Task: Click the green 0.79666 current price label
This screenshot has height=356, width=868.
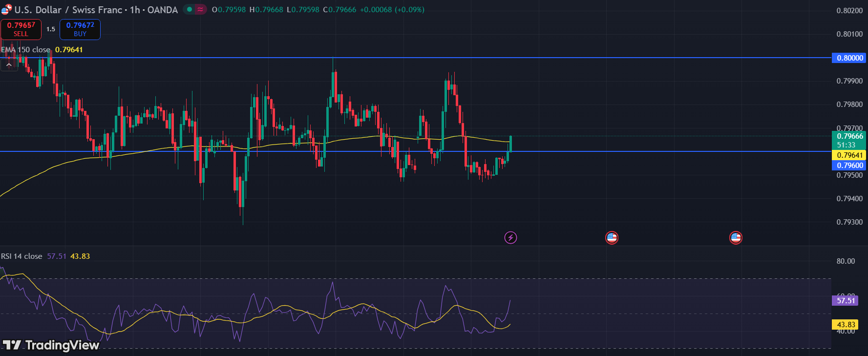Action: coord(849,137)
